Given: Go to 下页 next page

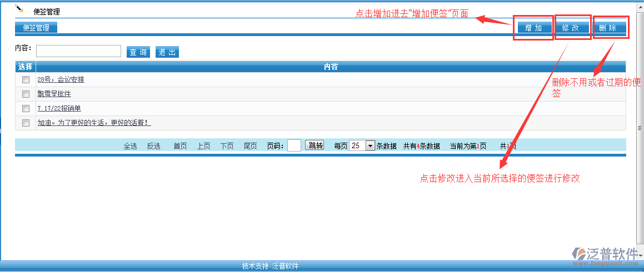Looking at the screenshot, I should 227,146.
